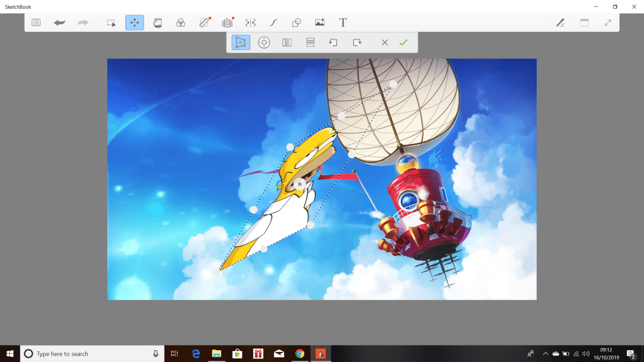644x362 pixels.
Task: Enable Perspective guides
Action: point(227,22)
